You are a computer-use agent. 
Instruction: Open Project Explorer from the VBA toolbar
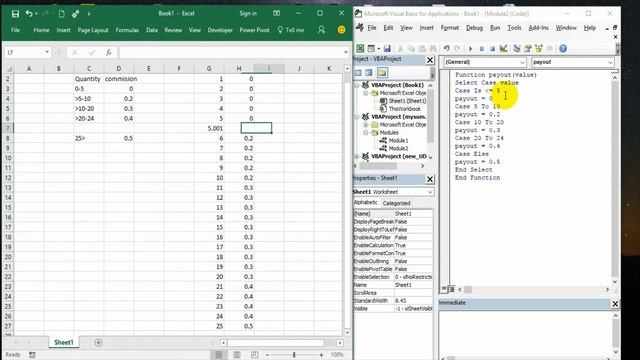point(517,49)
